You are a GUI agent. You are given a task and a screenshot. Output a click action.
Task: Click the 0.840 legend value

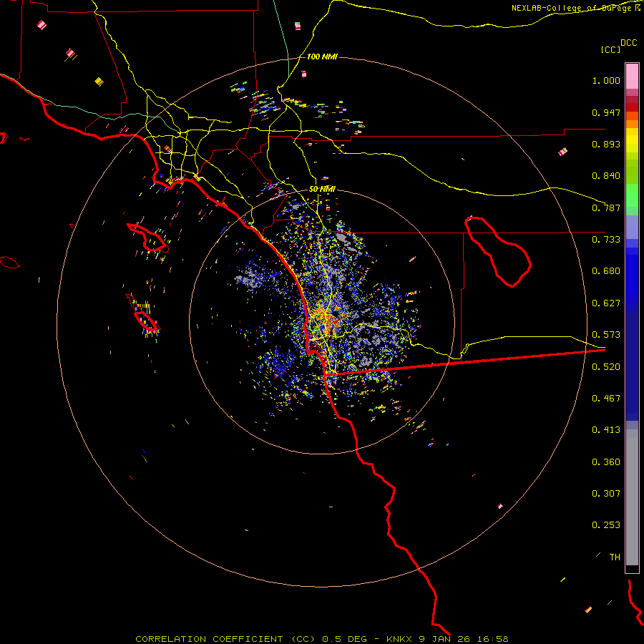(606, 176)
